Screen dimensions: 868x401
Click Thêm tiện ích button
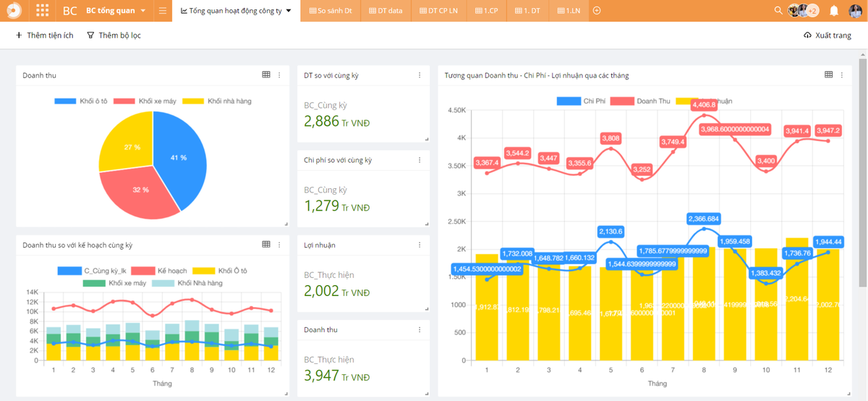click(x=44, y=35)
